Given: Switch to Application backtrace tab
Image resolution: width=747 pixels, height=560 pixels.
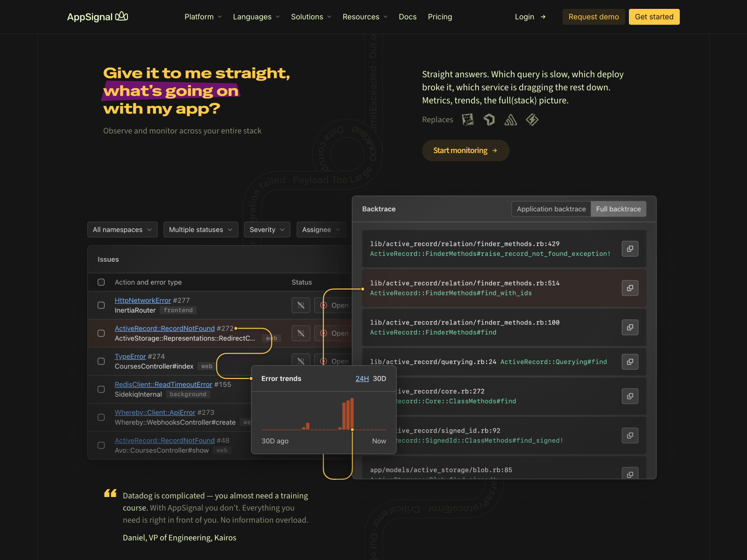Looking at the screenshot, I should [x=551, y=209].
